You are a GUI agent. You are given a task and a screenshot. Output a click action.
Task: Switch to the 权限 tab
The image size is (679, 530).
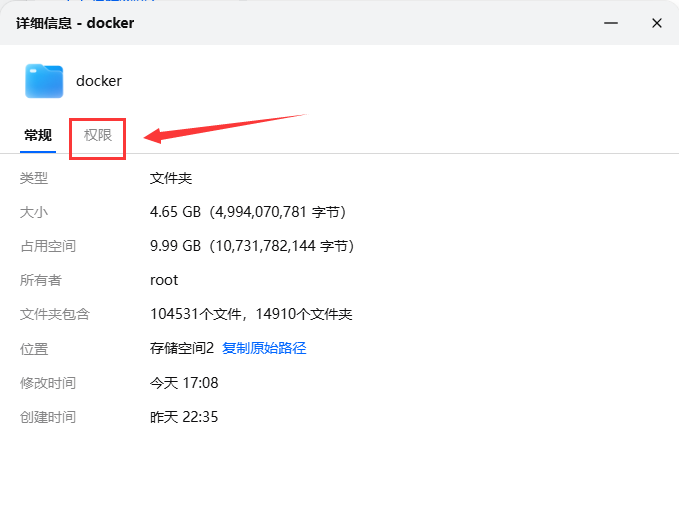tap(97, 135)
